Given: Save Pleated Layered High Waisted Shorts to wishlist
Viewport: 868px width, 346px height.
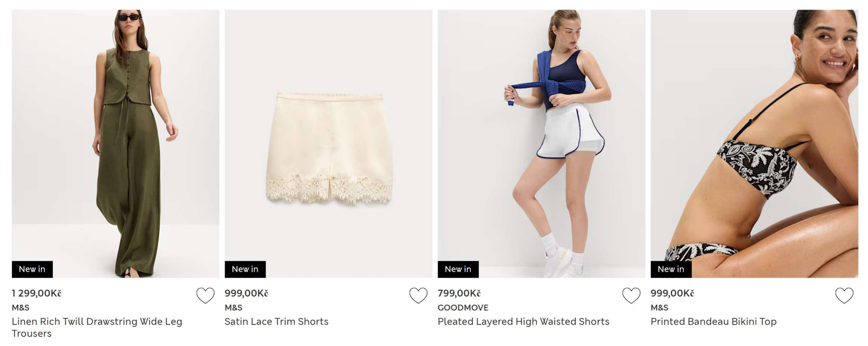Looking at the screenshot, I should click(x=631, y=295).
